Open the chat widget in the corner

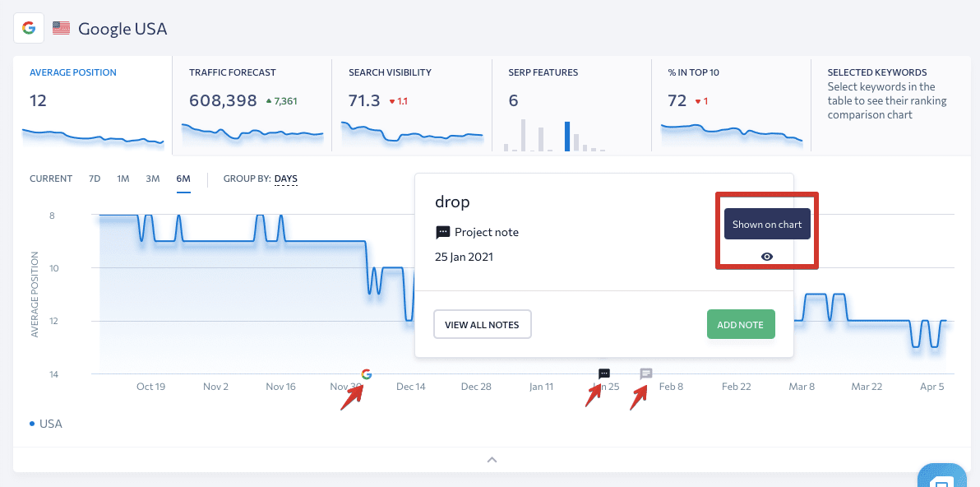pyautogui.click(x=942, y=478)
